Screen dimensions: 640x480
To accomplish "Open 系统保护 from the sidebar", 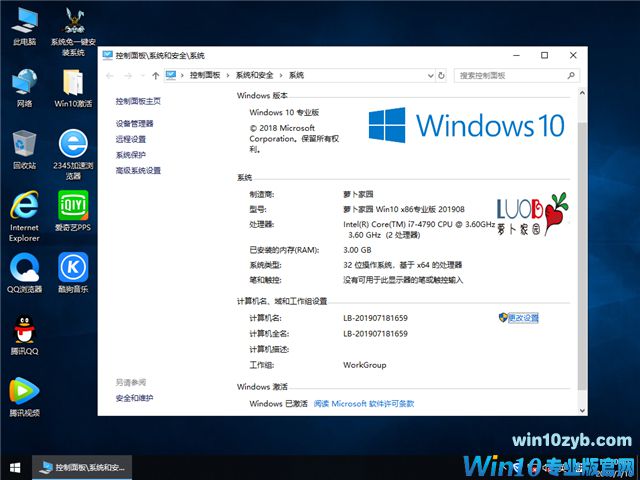I will 131,155.
